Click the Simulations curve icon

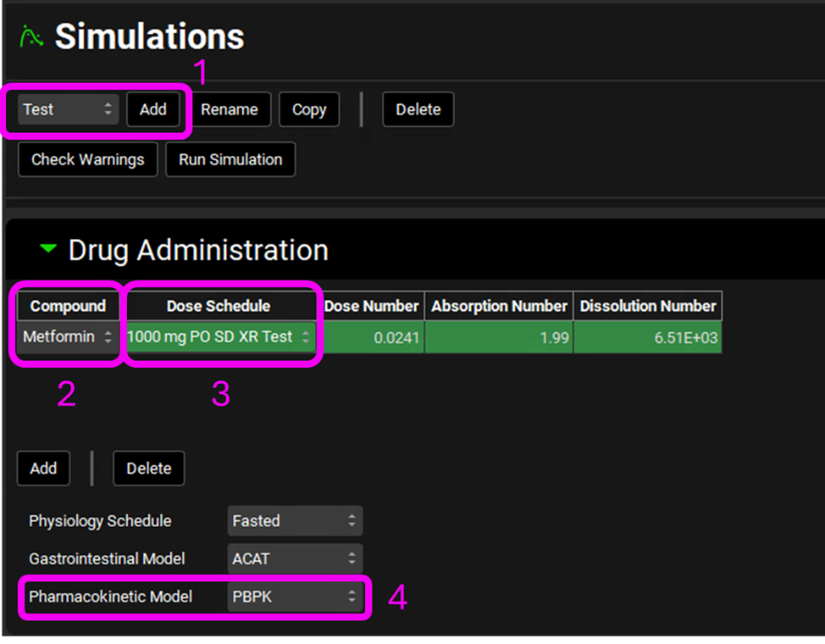(30, 36)
